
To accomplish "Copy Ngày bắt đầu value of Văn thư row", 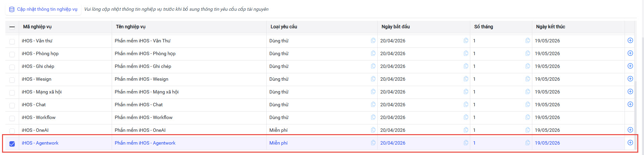I will tap(466, 40).
